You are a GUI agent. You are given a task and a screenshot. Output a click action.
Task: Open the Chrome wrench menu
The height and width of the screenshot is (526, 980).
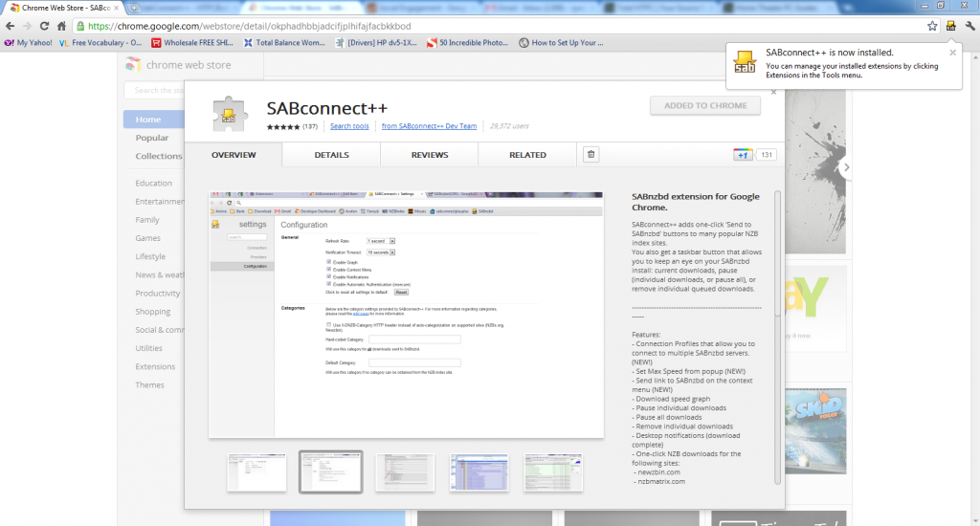(969, 26)
